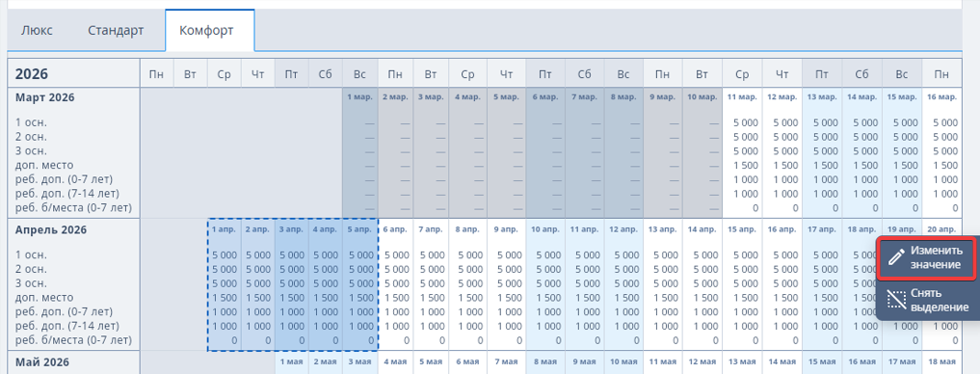980x374 pixels.
Task: Select the Май 2026 month label
Action: click(42, 362)
